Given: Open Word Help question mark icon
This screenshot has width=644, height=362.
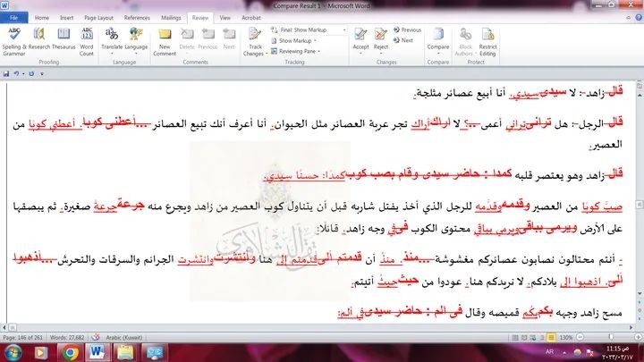Looking at the screenshot, I should point(639,18).
